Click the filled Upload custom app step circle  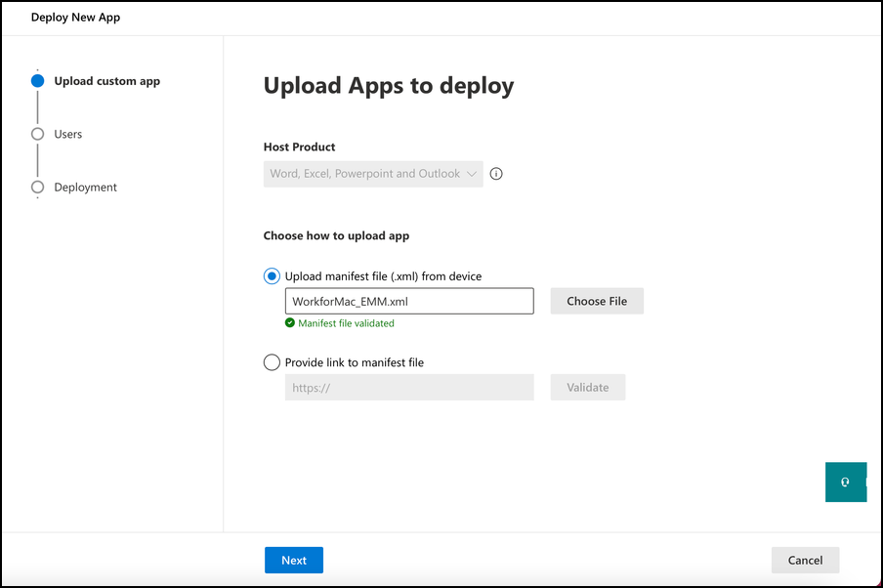pos(37,81)
